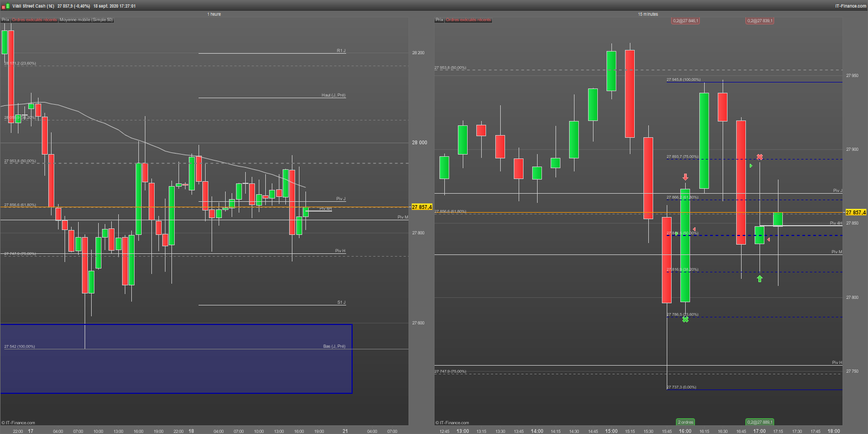Click the 'Piv M' label on the 1 heure chart

(x=403, y=217)
